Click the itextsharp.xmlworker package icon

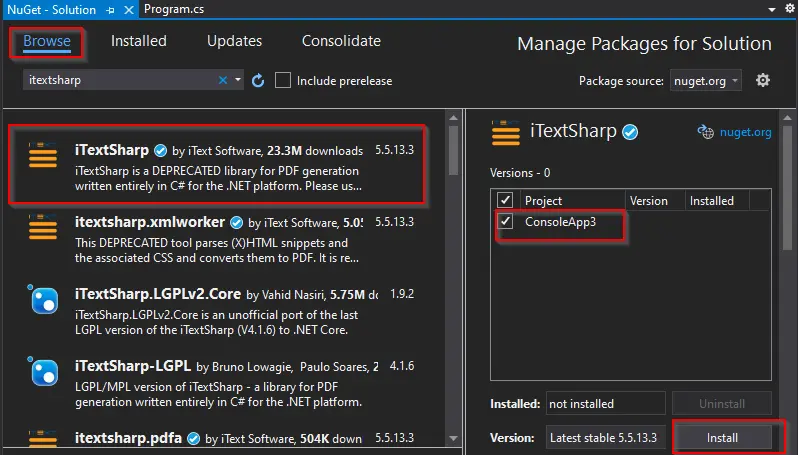pos(43,227)
